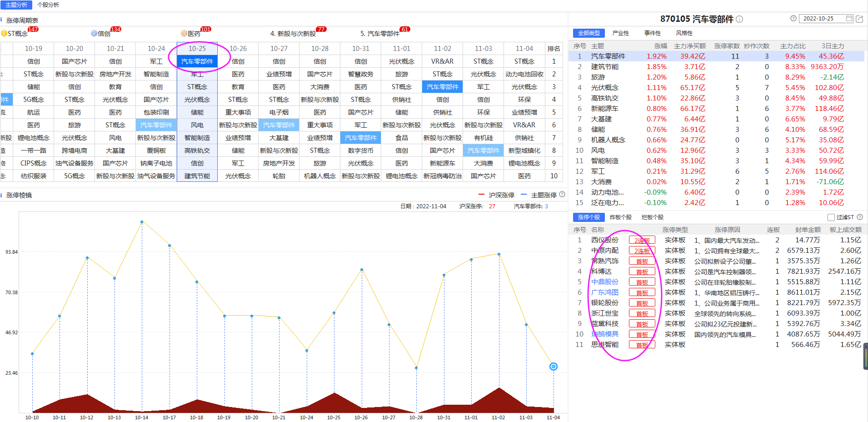Click the export/share icon at top right
This screenshot has width=868, height=422.
pos(859,19)
